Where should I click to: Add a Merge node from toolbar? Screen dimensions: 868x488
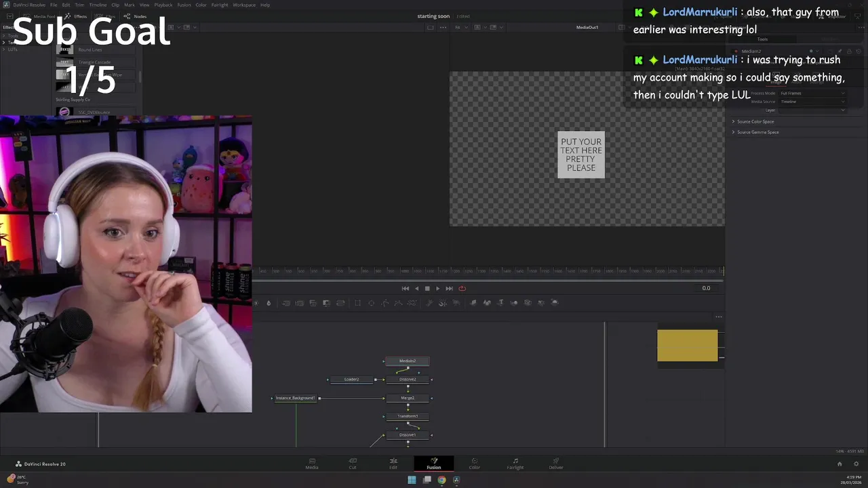point(285,302)
